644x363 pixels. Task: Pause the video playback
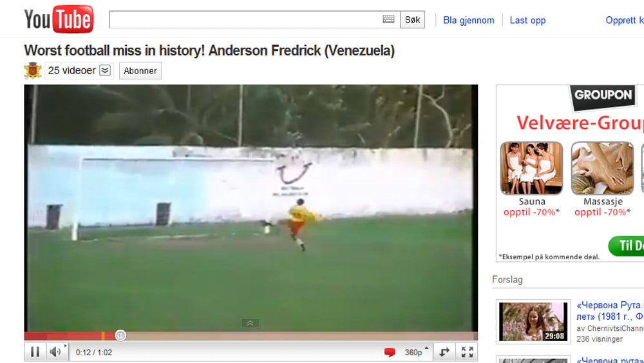tap(35, 352)
